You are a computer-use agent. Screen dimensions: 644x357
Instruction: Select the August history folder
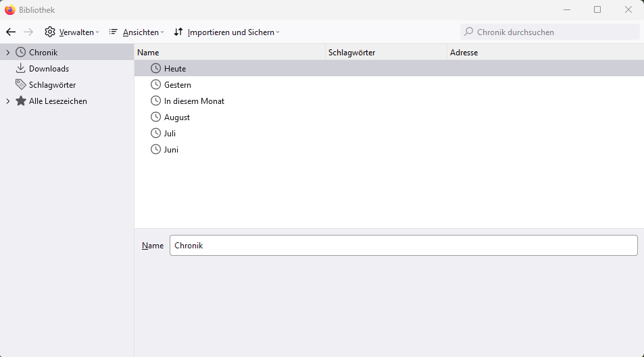click(x=177, y=117)
